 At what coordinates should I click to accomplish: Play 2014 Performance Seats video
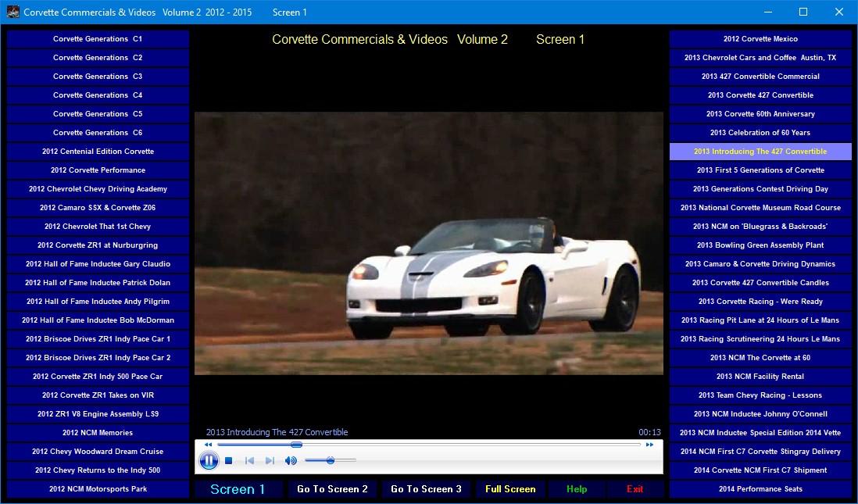(x=760, y=488)
